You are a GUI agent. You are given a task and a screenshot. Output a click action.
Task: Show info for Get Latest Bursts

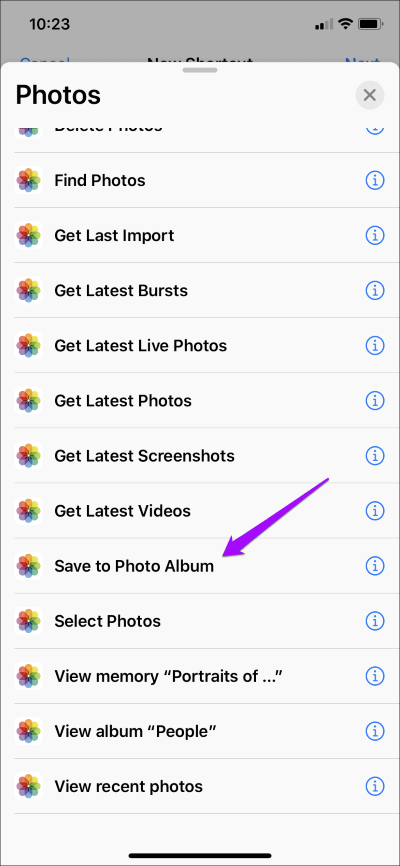pyautogui.click(x=375, y=290)
